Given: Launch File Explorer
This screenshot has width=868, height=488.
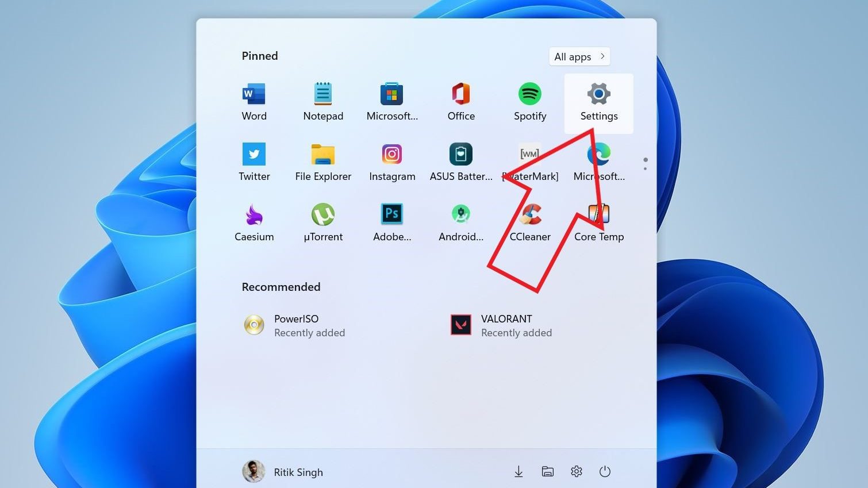Looking at the screenshot, I should [x=323, y=163].
